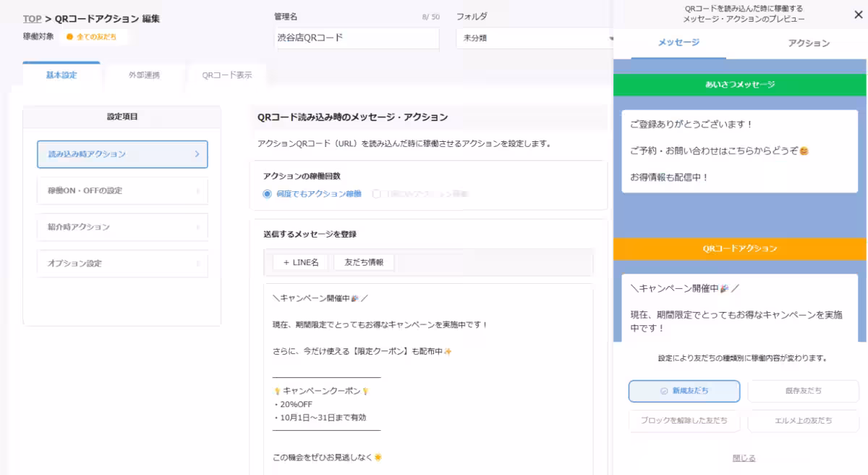This screenshot has width=868, height=475.
Task: Open the 紹介時アクション section
Action: 122,227
